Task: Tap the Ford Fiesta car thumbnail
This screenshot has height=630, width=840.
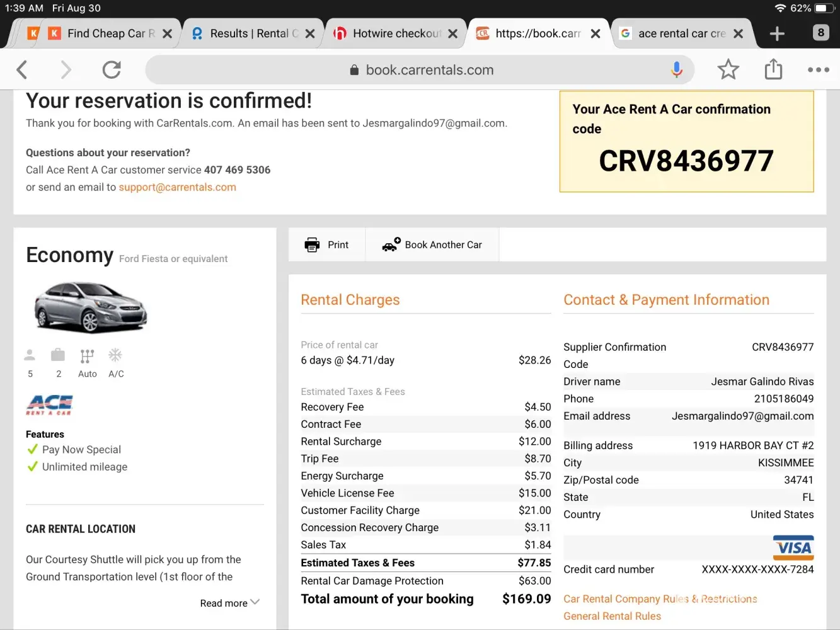Action: pos(90,307)
